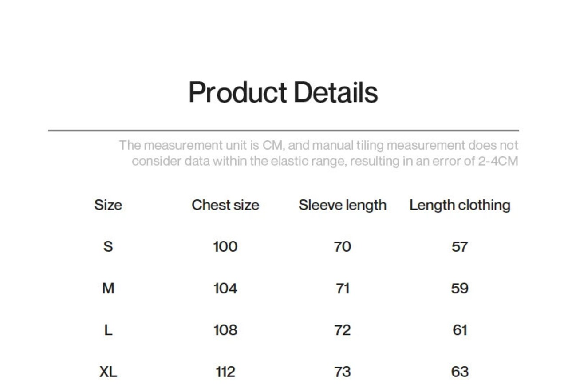This screenshot has height=392, width=568.
Task: Select the Chest size column header
Action: point(225,205)
